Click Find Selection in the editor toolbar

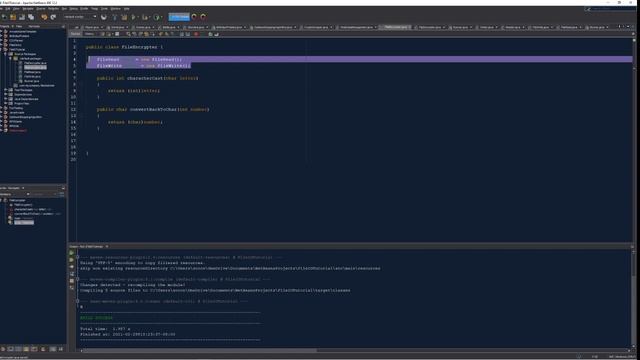(x=128, y=34)
